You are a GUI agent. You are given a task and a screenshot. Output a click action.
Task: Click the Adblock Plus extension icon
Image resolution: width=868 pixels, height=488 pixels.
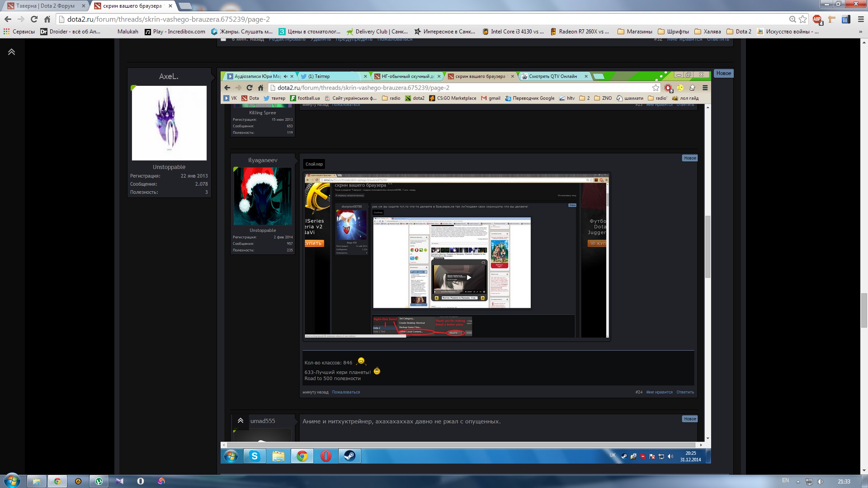(x=817, y=19)
